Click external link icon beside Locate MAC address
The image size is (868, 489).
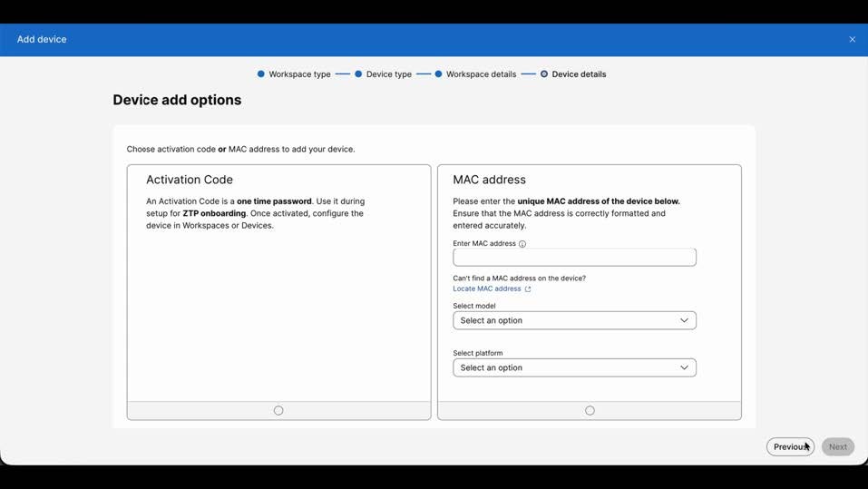tap(528, 289)
